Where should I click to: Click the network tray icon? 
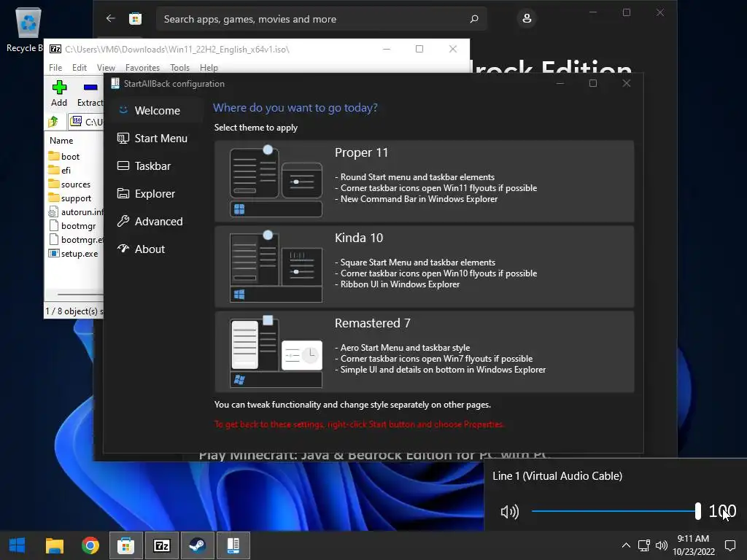644,545
